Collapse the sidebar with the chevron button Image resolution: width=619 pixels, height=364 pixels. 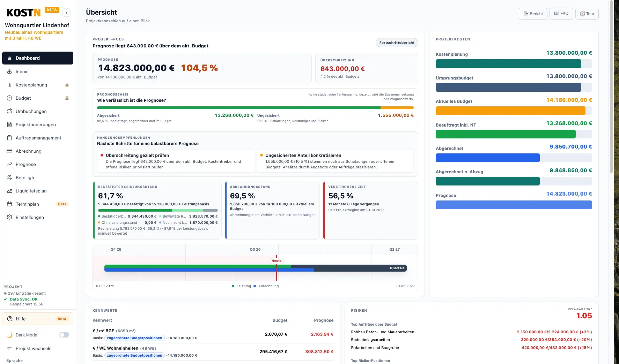coord(66,13)
